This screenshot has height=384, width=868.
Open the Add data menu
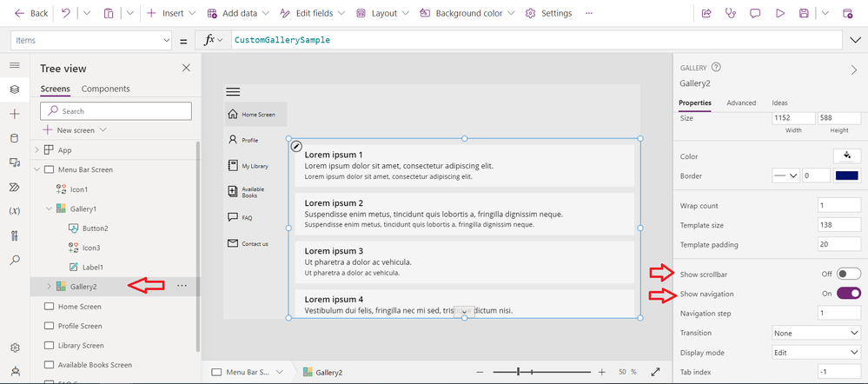(238, 13)
